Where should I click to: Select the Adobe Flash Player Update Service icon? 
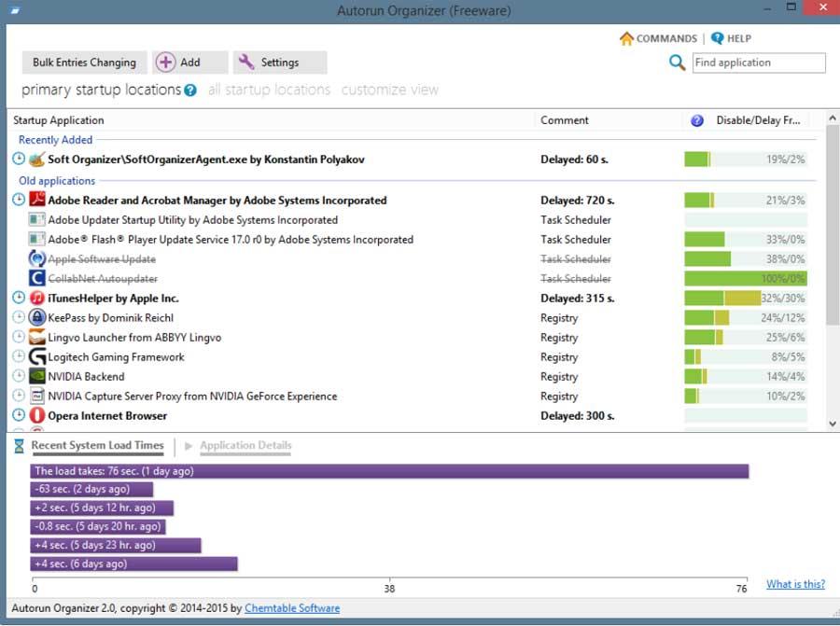[37, 239]
